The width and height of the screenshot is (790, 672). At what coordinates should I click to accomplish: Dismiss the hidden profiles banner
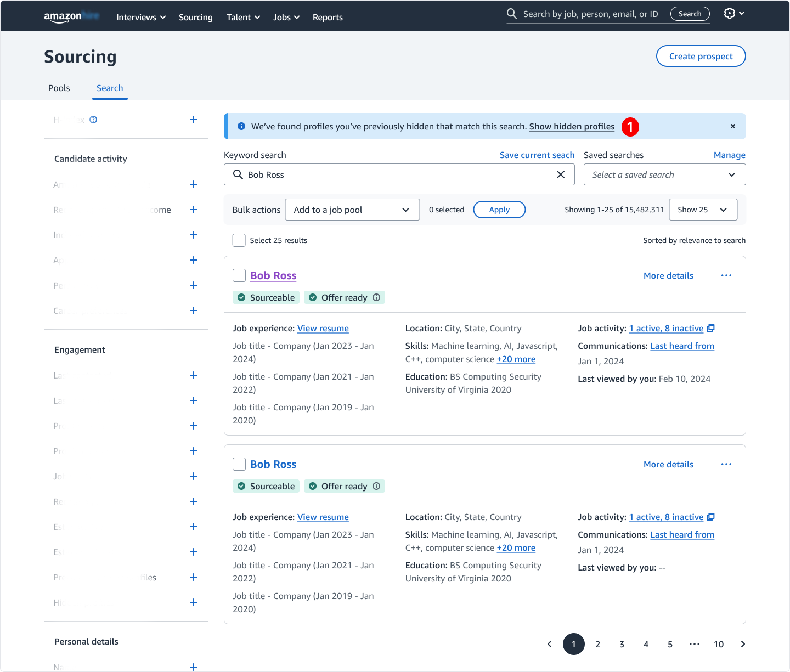(732, 126)
